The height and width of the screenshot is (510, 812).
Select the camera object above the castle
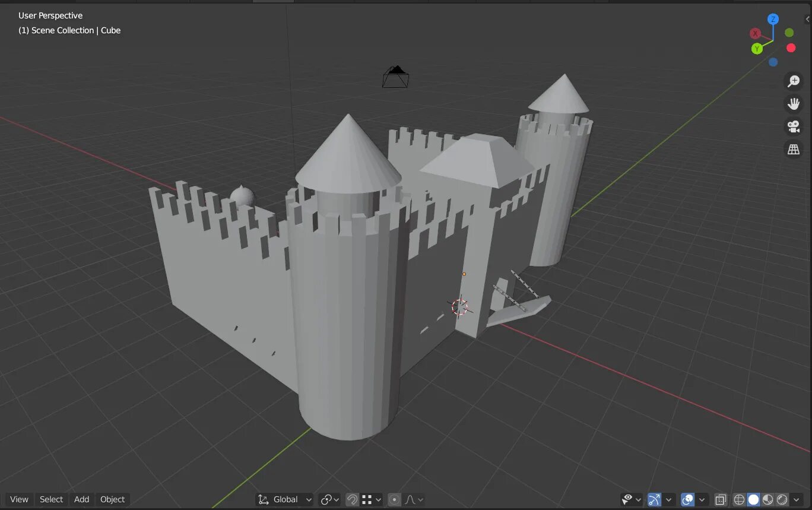tap(395, 77)
